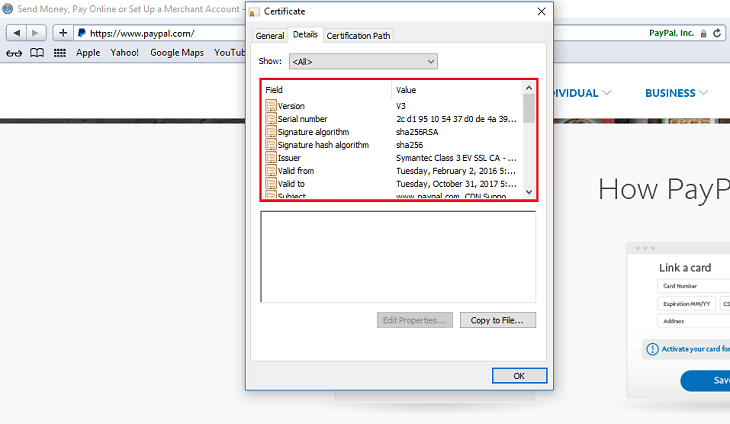The height and width of the screenshot is (424, 730).
Task: Click the Valid to field icon
Action: [x=271, y=184]
